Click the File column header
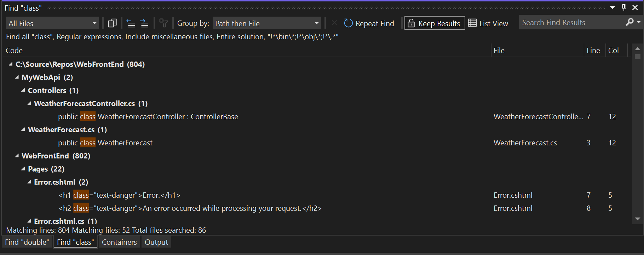This screenshot has height=255, width=644. pos(499,51)
